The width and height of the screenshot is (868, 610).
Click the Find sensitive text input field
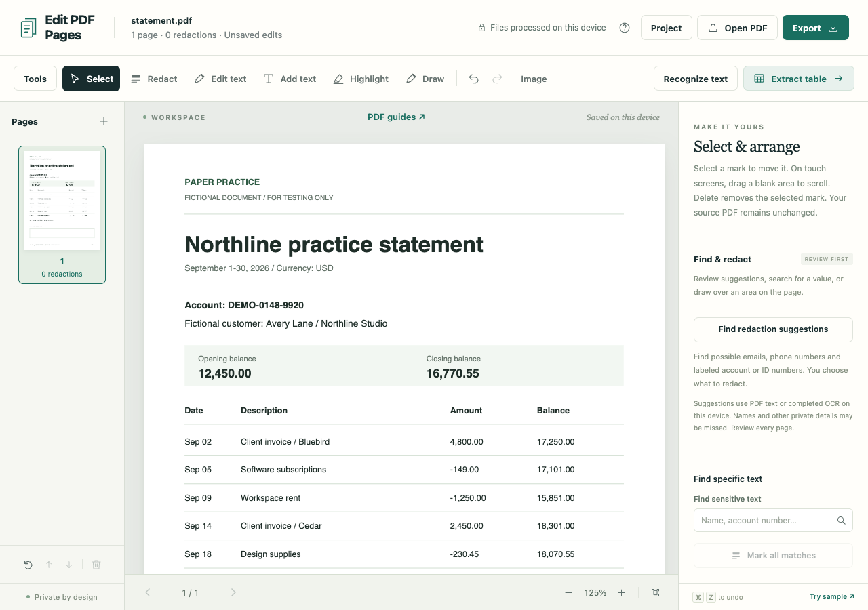click(x=773, y=521)
